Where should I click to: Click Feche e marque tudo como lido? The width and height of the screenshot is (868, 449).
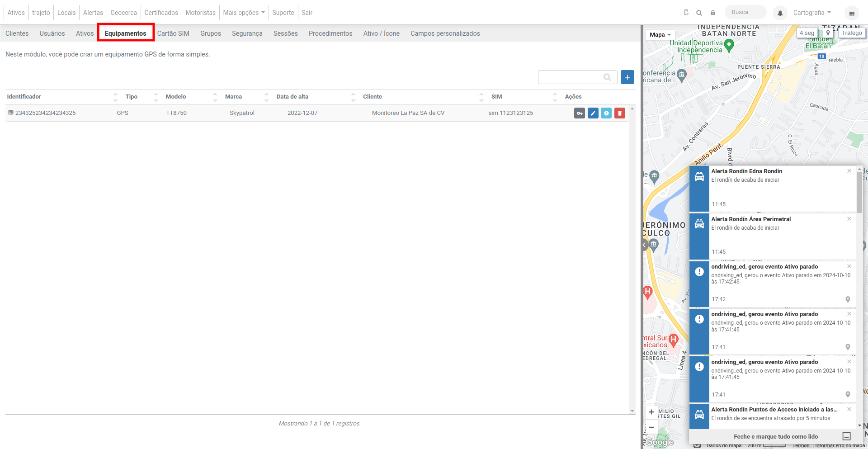(776, 437)
